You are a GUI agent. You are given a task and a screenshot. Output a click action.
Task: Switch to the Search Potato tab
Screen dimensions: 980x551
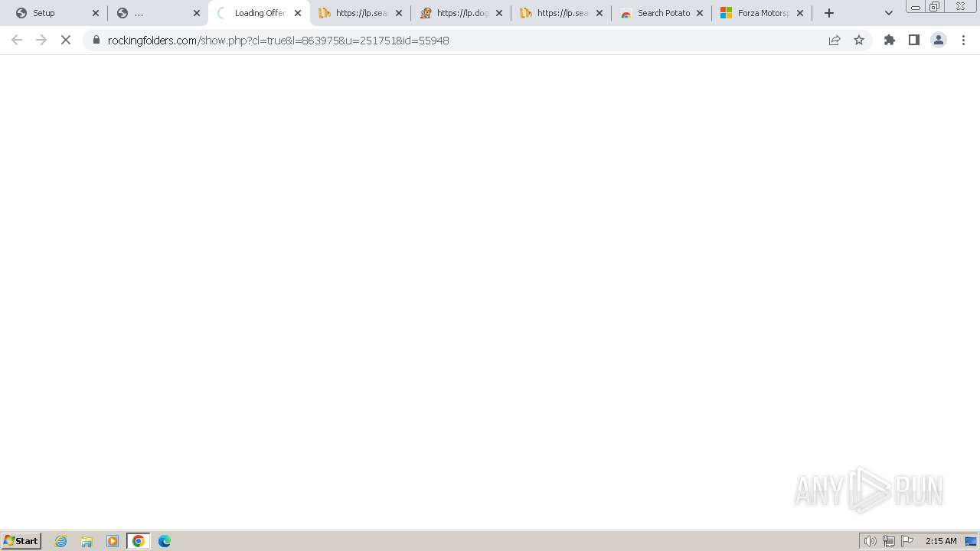tap(661, 13)
